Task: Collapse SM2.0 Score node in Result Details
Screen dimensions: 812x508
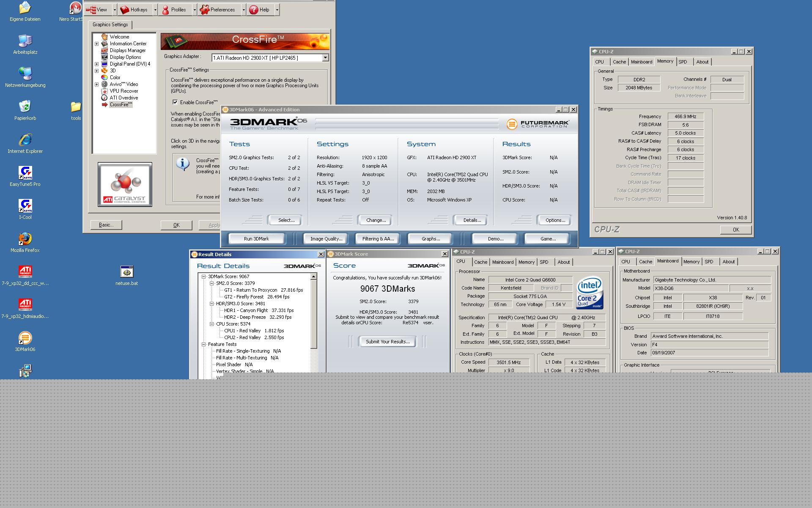Action: pyautogui.click(x=211, y=283)
